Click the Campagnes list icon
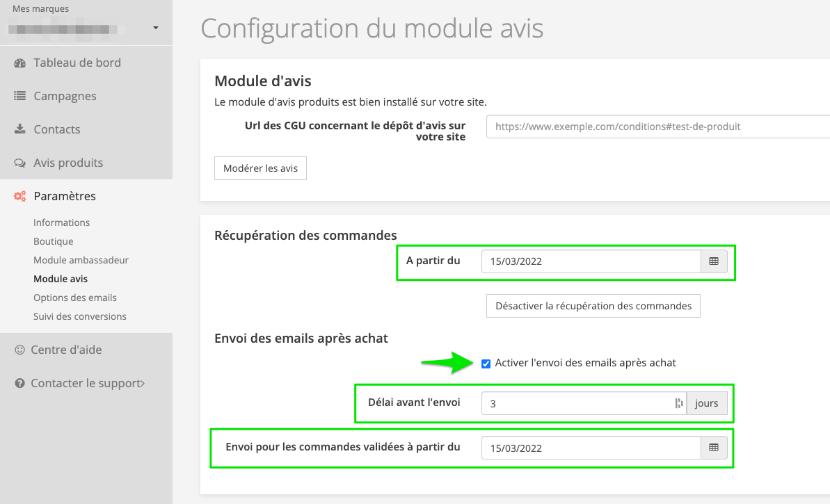 point(19,96)
